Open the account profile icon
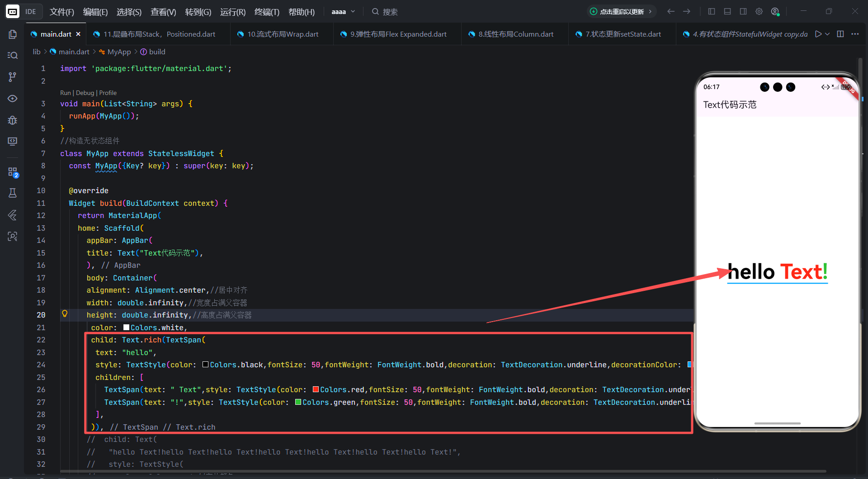868x479 pixels. pos(775,11)
